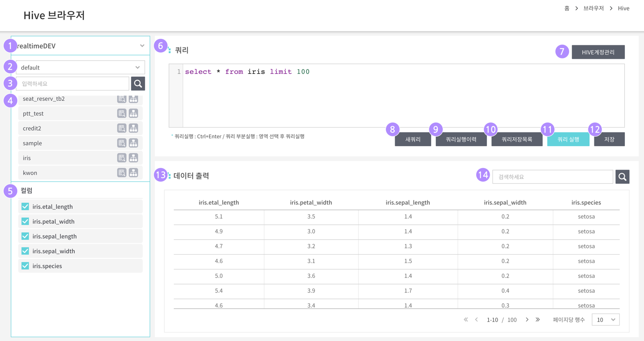Open the default database dropdown
This screenshot has height=341, width=644.
[x=80, y=67]
